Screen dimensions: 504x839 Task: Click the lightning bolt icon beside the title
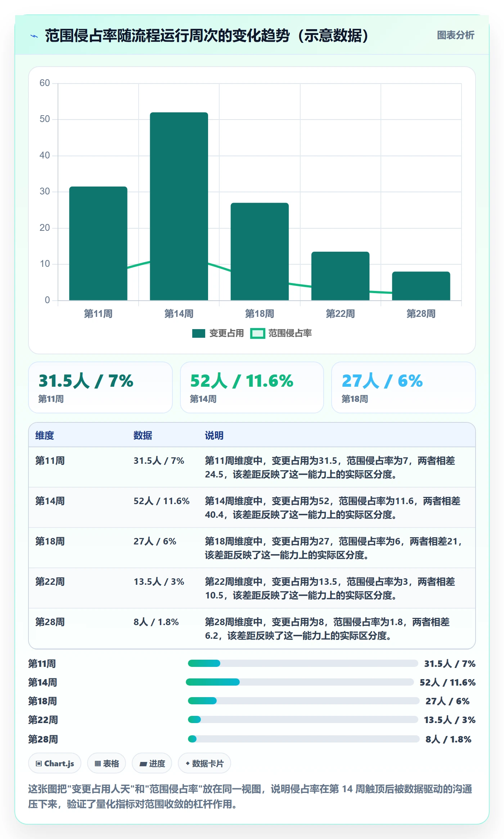coord(34,36)
